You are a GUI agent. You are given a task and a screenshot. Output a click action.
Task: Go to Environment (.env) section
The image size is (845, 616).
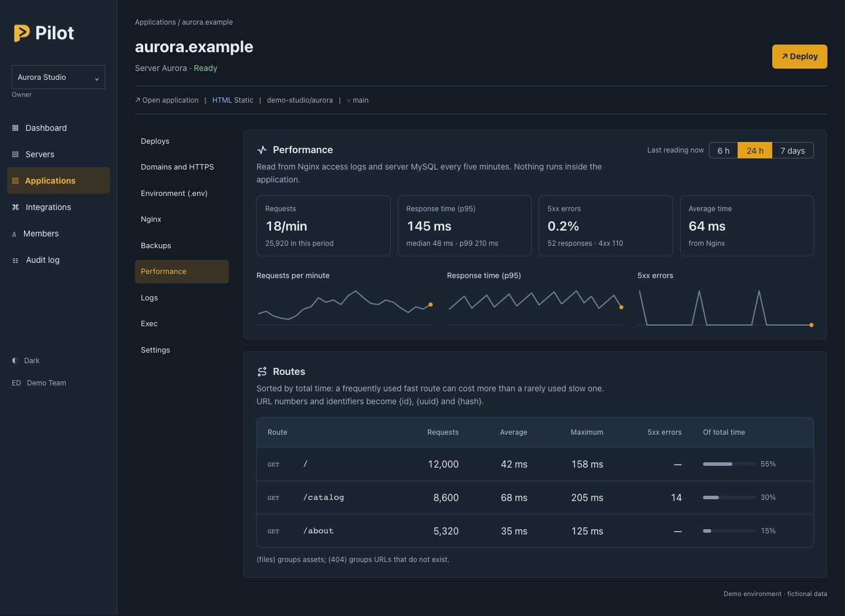click(182, 194)
